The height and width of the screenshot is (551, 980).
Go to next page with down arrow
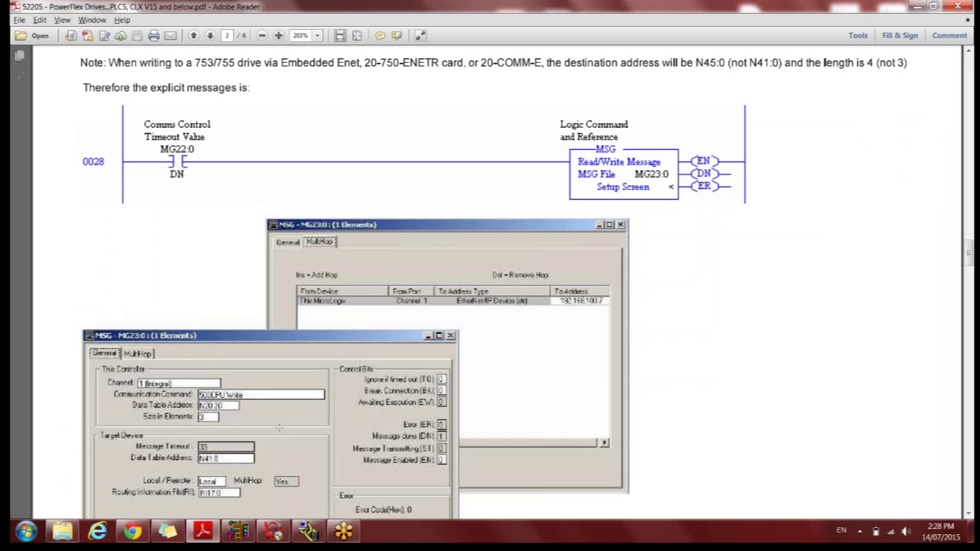click(210, 35)
